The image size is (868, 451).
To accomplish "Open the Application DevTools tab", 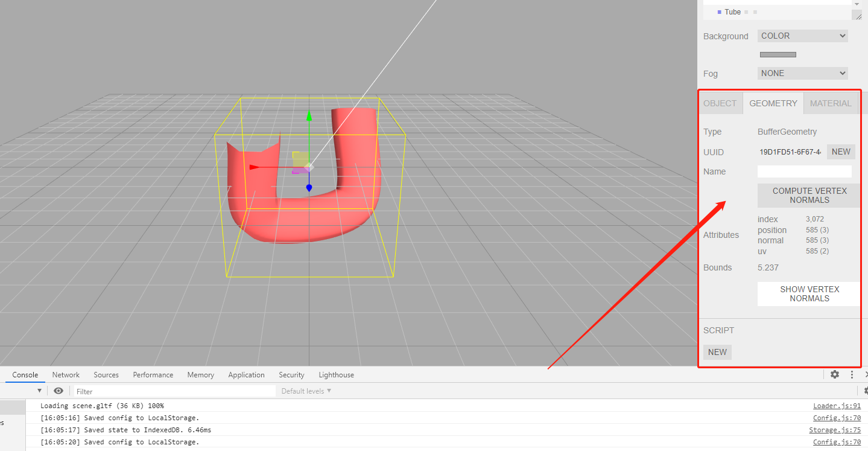I will click(x=246, y=375).
